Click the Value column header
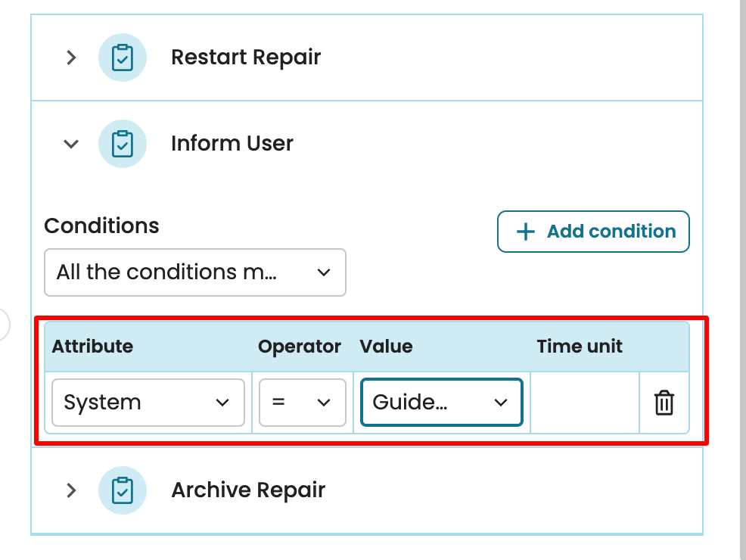 [x=386, y=347]
